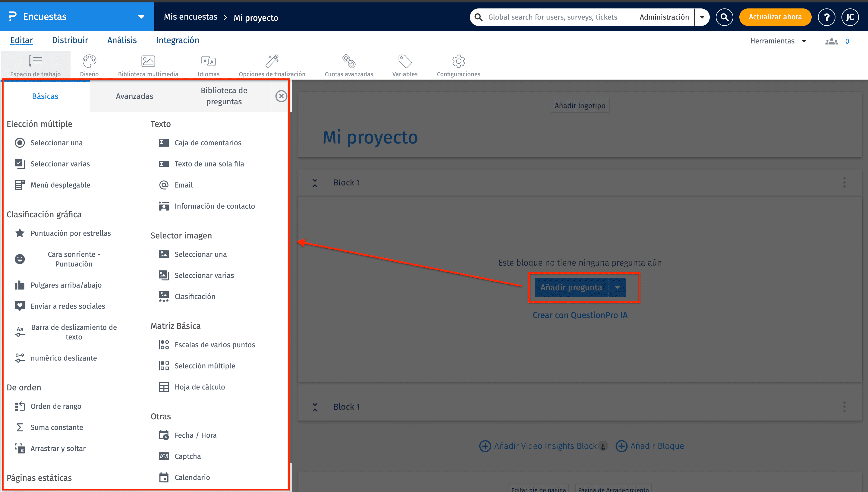
Task: Collapse the first Block 1 section
Action: click(x=315, y=183)
